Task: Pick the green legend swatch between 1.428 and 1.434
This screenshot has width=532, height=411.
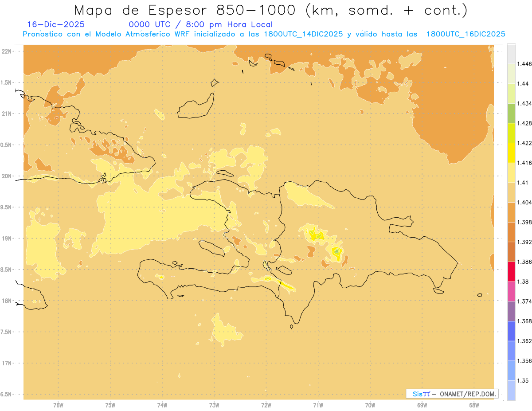Action: click(511, 113)
